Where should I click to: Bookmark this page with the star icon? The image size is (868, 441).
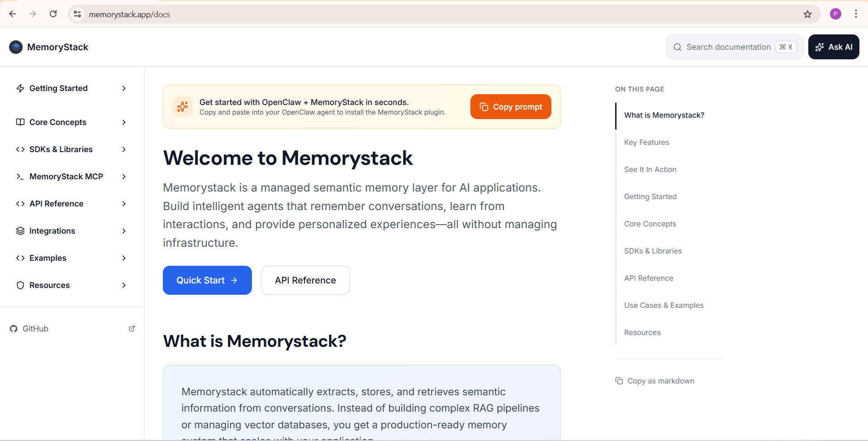coord(807,14)
